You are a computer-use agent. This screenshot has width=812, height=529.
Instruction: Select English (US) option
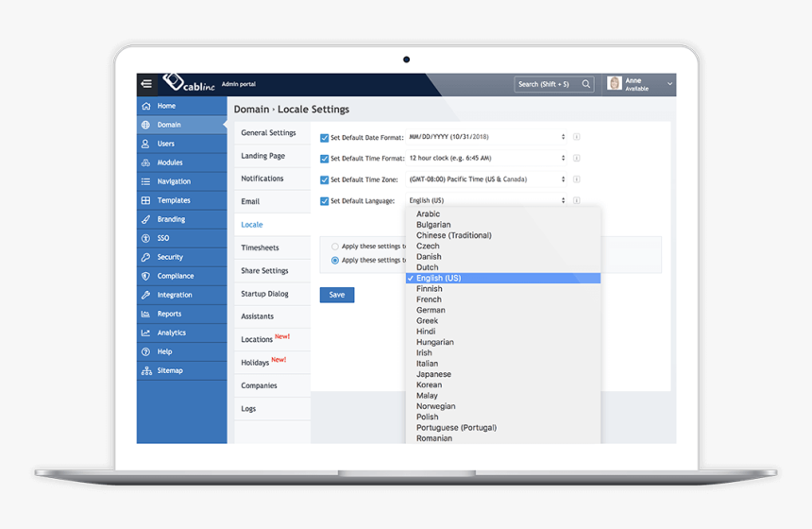[x=503, y=279]
